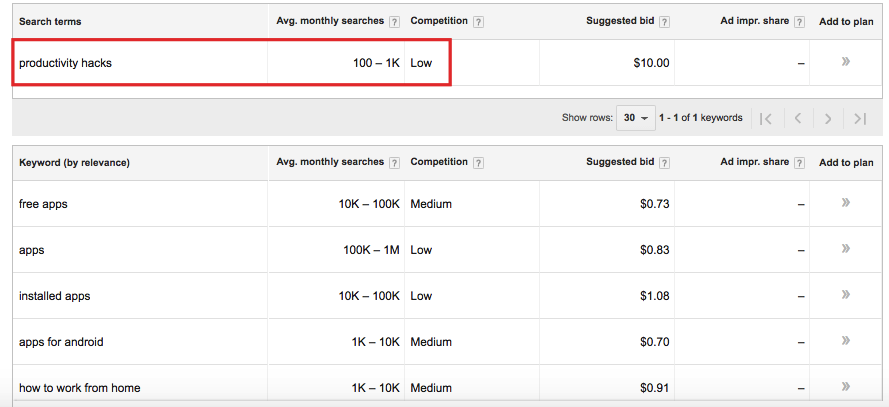889x407 pixels.
Task: Sort Keyword table by Avg. monthly searches
Action: point(330,162)
